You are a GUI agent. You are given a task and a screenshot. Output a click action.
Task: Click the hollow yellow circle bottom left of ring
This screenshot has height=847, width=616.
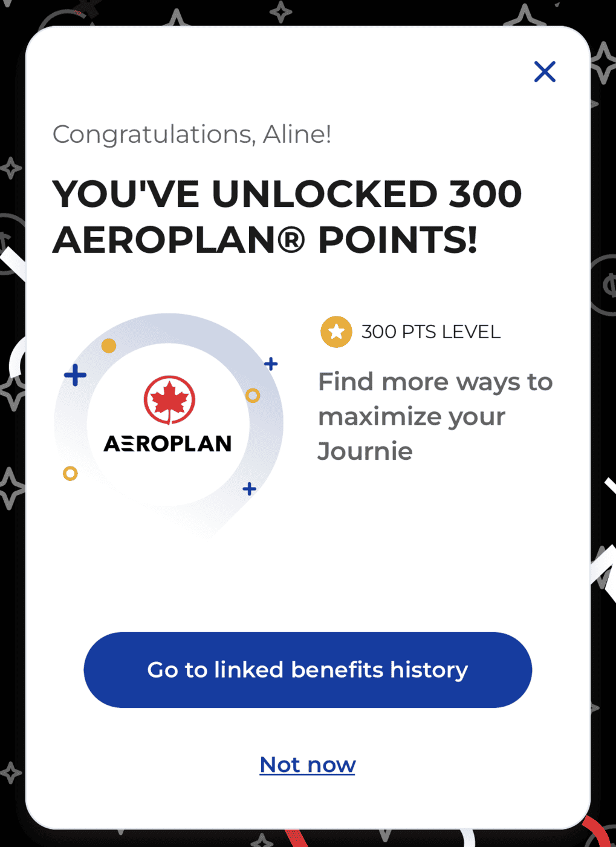(70, 473)
